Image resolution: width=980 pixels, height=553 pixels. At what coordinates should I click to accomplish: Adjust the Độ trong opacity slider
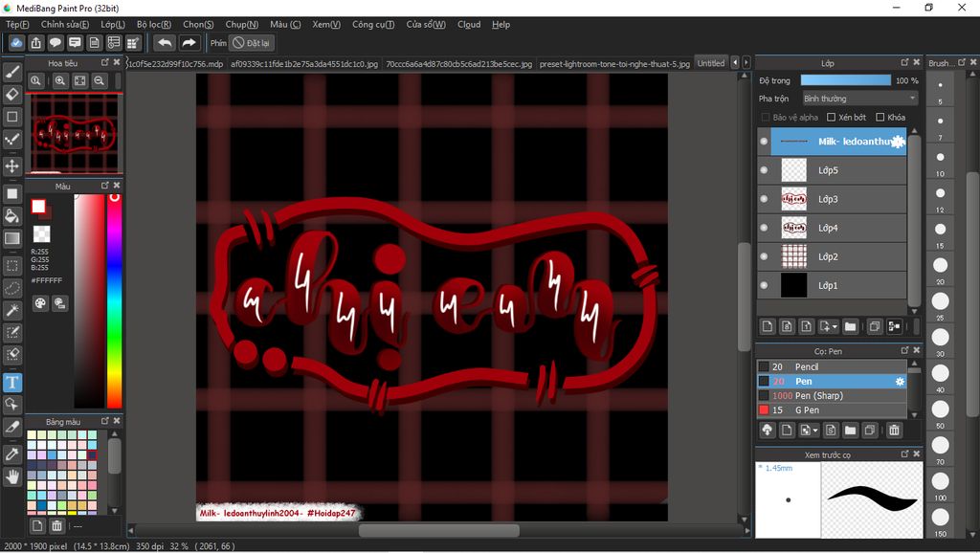pos(846,80)
